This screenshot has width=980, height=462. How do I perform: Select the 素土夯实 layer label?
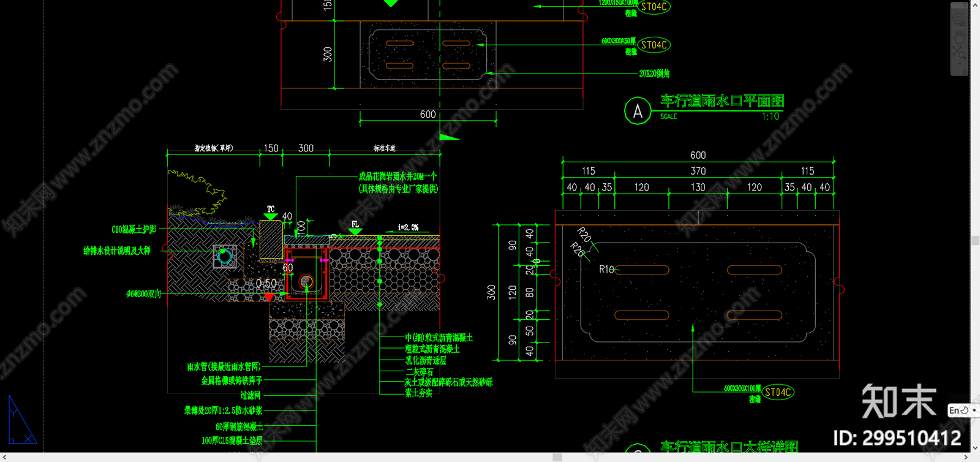(x=419, y=393)
